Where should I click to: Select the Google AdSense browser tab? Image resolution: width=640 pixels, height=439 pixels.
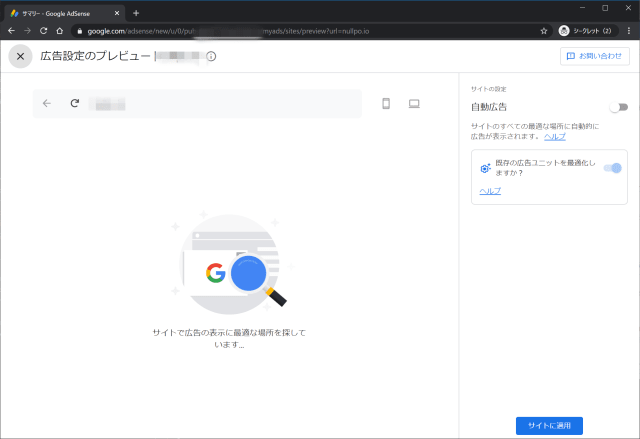click(65, 13)
